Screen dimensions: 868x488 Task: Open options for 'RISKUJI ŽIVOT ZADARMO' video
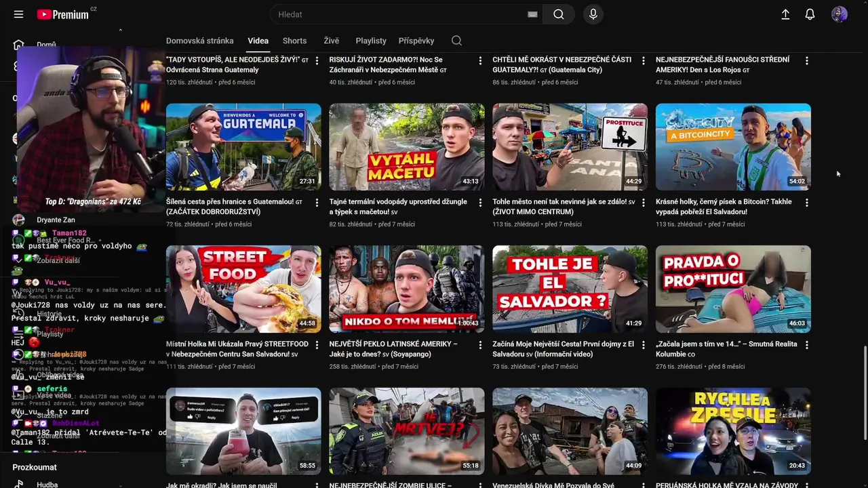coord(480,61)
